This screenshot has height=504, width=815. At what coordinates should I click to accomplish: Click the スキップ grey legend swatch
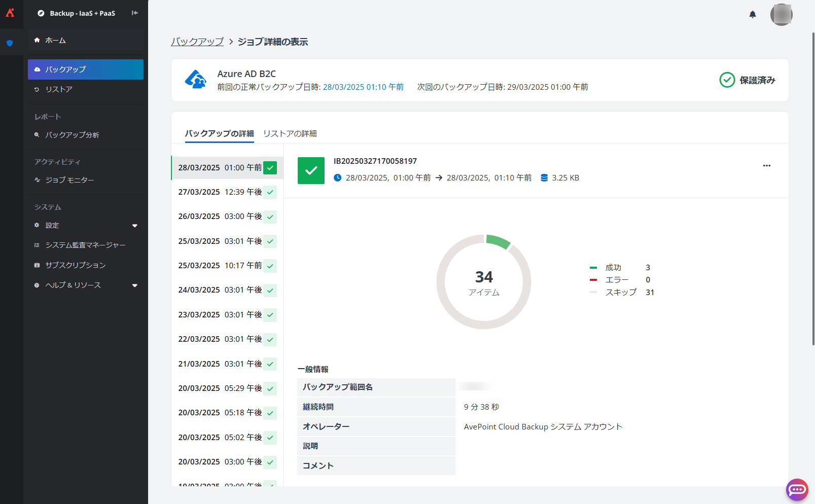tap(593, 293)
